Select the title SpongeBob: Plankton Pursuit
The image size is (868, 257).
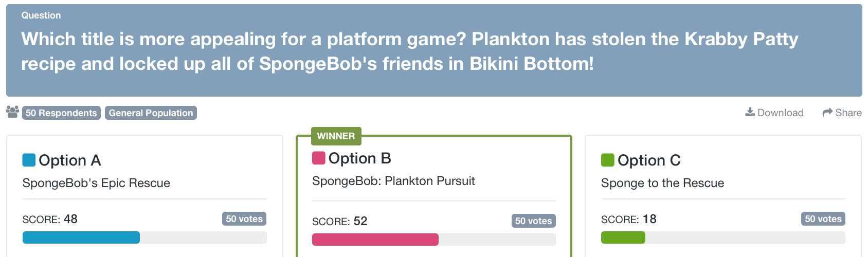(393, 181)
